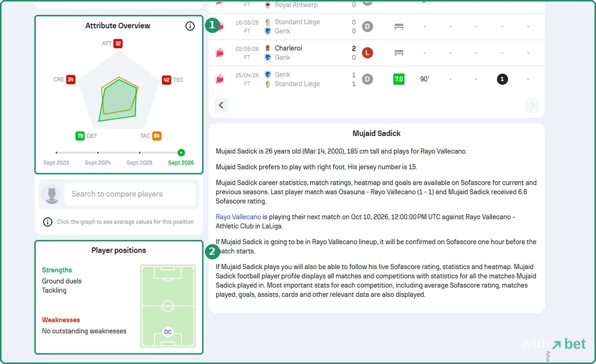This screenshot has width=596, height=364.
Task: Click Royal Antwerp crest icon
Action: pos(268,5)
